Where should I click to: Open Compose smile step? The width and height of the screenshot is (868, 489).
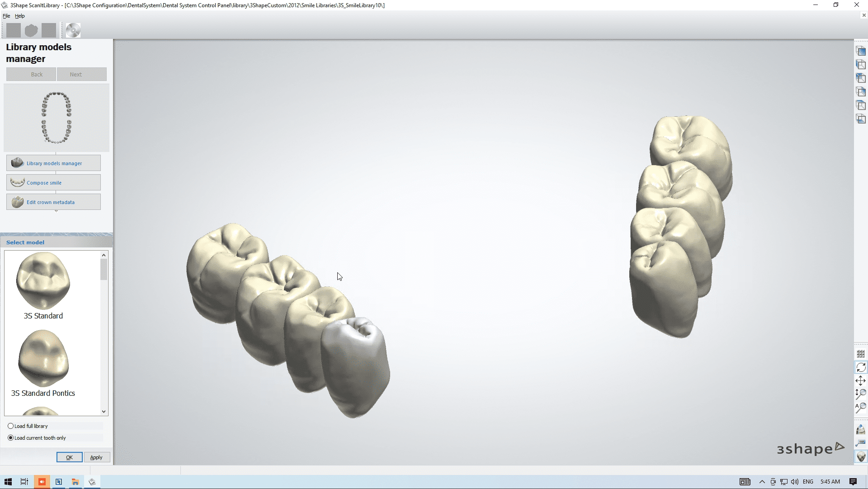tap(53, 183)
